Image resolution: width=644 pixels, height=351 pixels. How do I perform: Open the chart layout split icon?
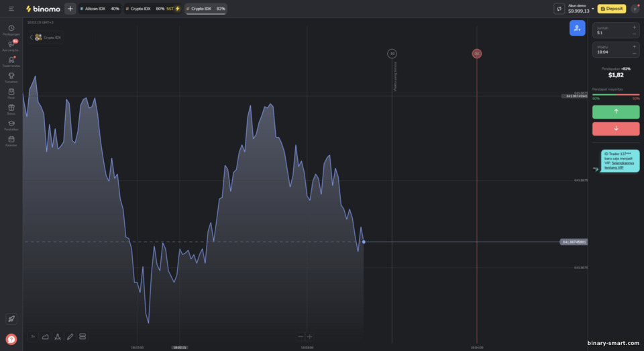pos(83,337)
